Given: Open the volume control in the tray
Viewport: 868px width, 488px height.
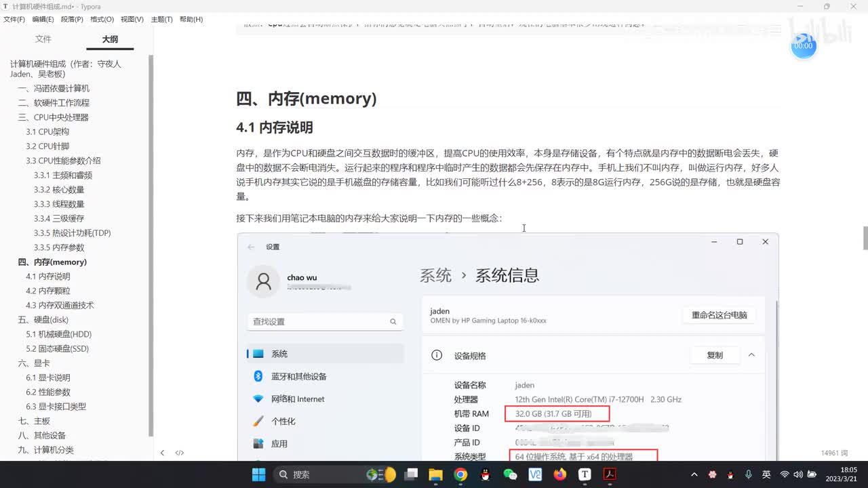Looking at the screenshot, I should (x=797, y=474).
